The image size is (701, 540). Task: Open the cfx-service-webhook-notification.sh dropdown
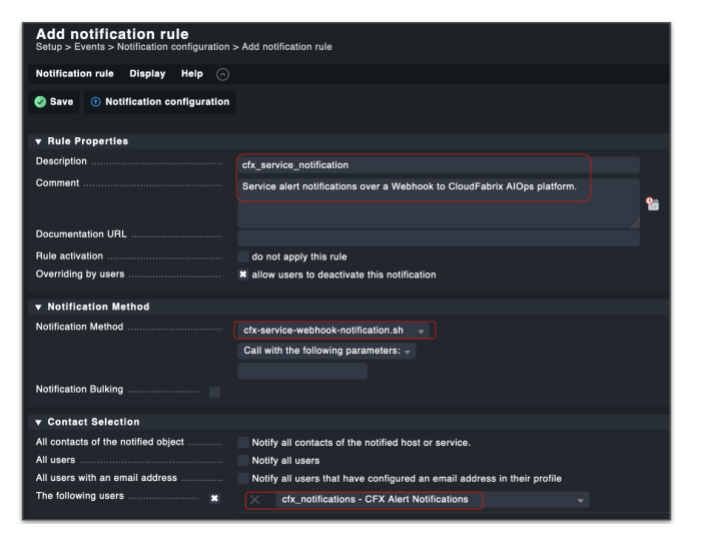[x=334, y=330]
